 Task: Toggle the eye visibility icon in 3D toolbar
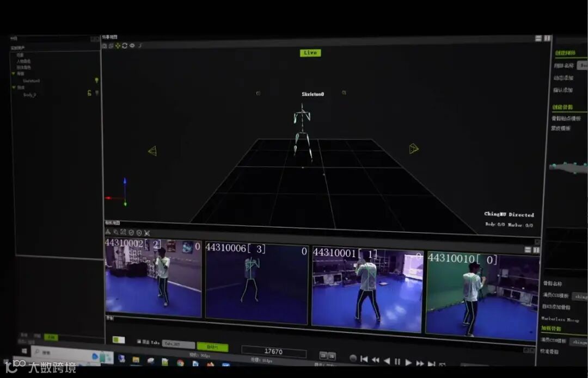point(132,46)
